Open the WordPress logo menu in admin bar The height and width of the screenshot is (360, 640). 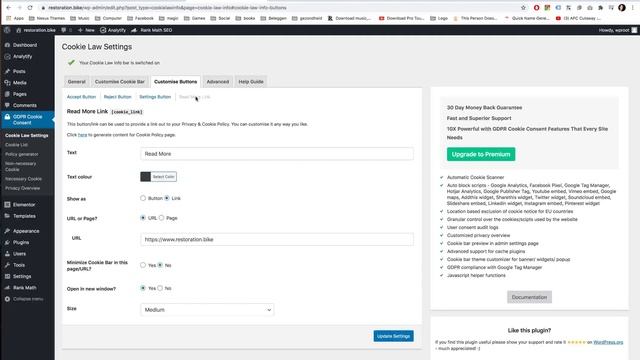[x=7, y=30]
